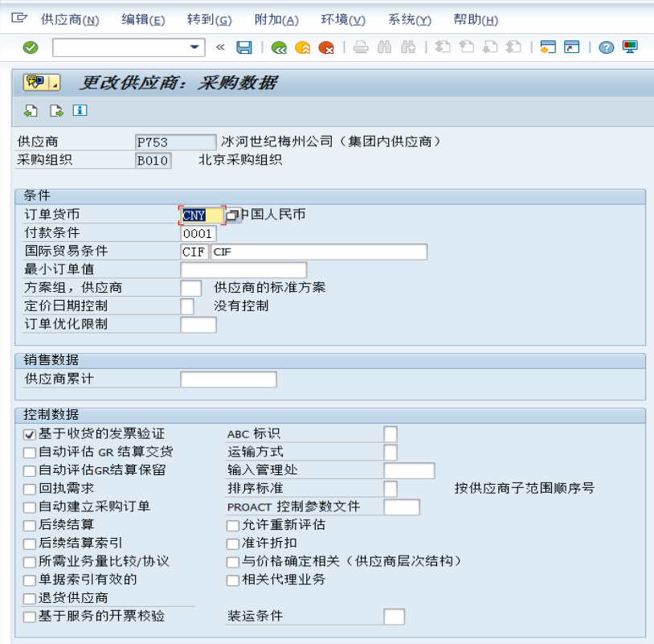
Task: Open the 供应商(N) menu
Action: pos(70,19)
